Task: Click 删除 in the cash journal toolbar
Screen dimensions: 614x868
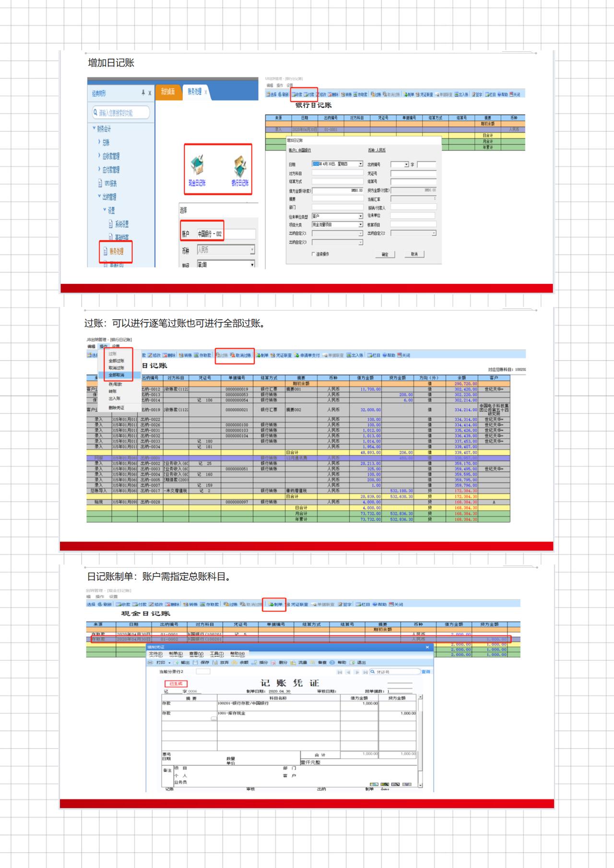Action: pyautogui.click(x=172, y=604)
